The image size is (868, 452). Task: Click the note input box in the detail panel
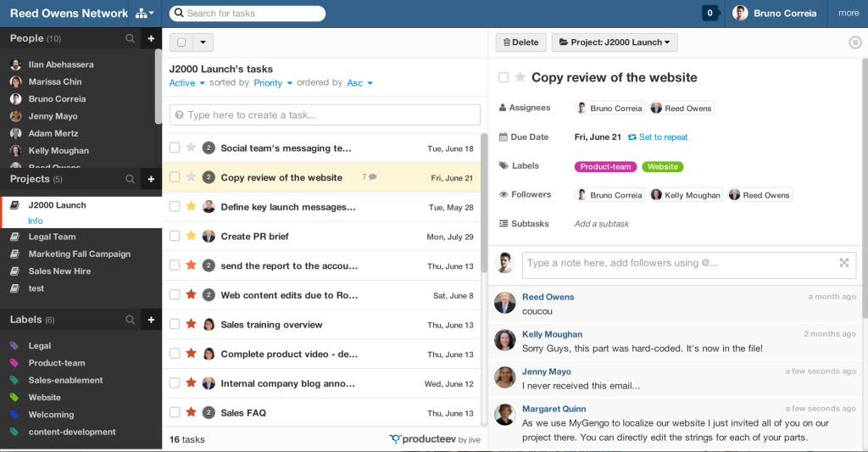[689, 265]
